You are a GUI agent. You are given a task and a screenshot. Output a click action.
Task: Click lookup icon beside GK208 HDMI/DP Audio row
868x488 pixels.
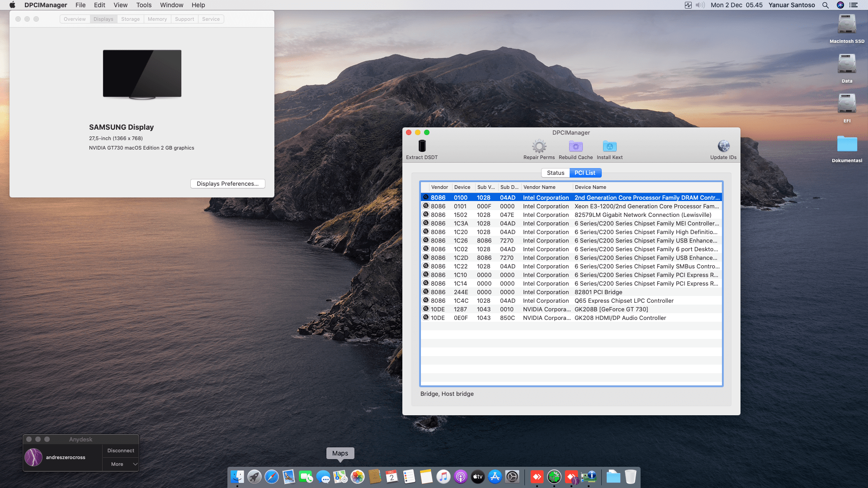pos(425,317)
